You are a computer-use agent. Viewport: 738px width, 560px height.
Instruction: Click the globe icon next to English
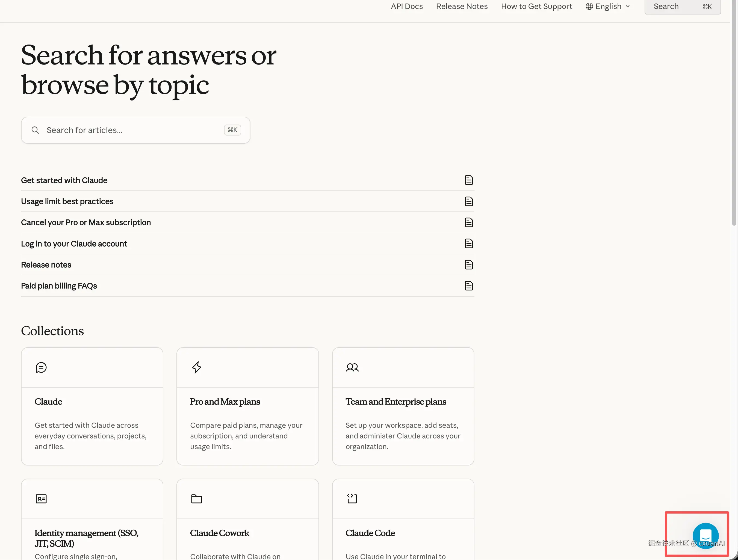point(589,6)
